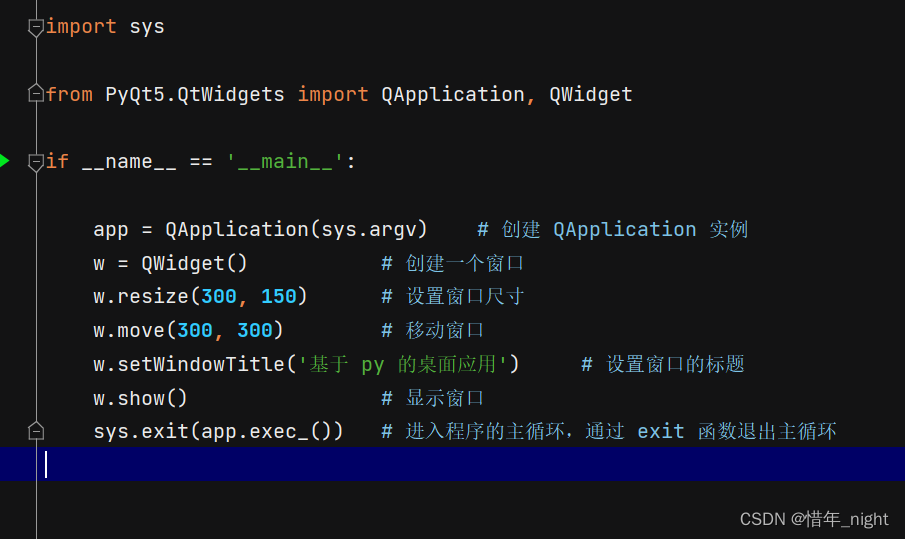This screenshot has width=905, height=539.
Task: Click 'QWidget' in the import statement
Action: pos(590,94)
